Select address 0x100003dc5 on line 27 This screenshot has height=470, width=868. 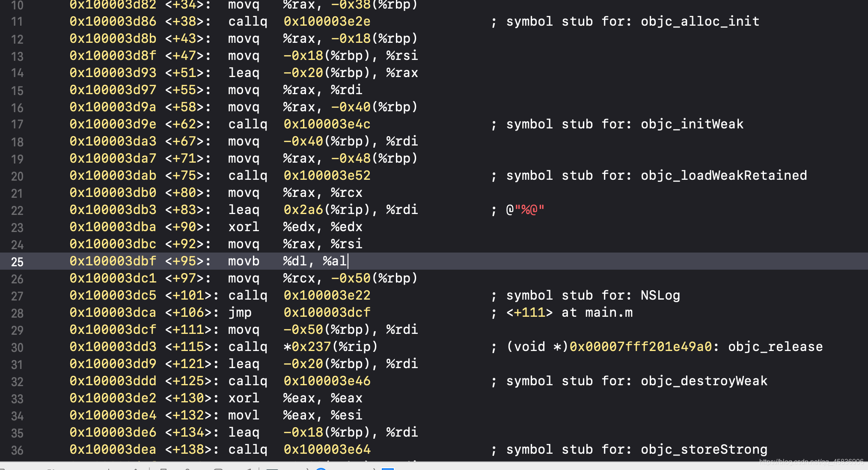(x=113, y=295)
